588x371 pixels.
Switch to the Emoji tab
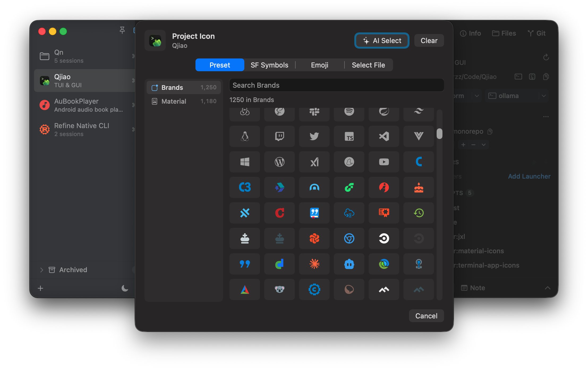[x=319, y=65]
